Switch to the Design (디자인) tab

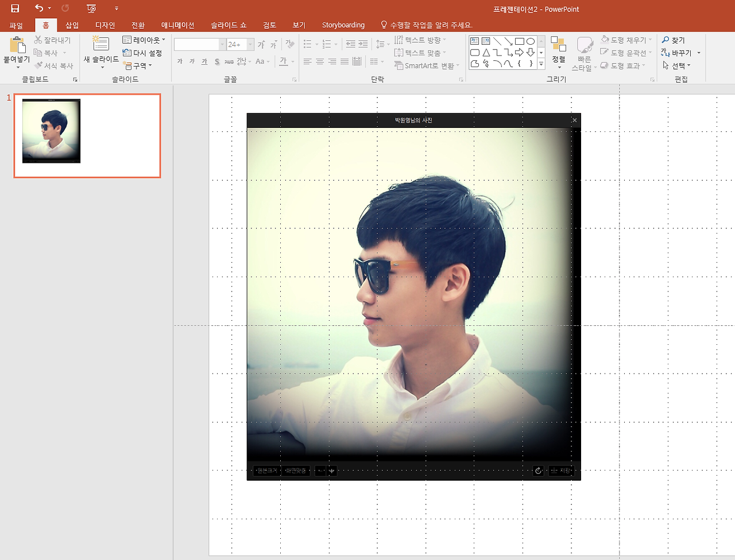[105, 25]
